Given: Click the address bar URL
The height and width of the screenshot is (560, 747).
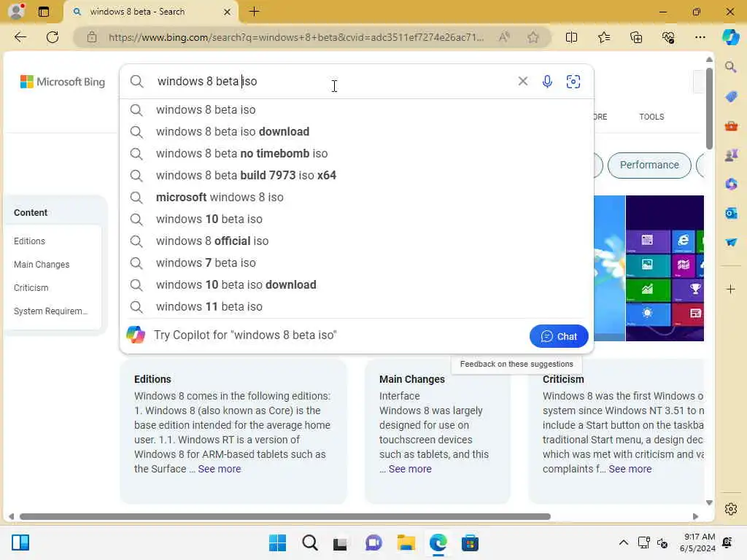Looking at the screenshot, I should [x=295, y=37].
